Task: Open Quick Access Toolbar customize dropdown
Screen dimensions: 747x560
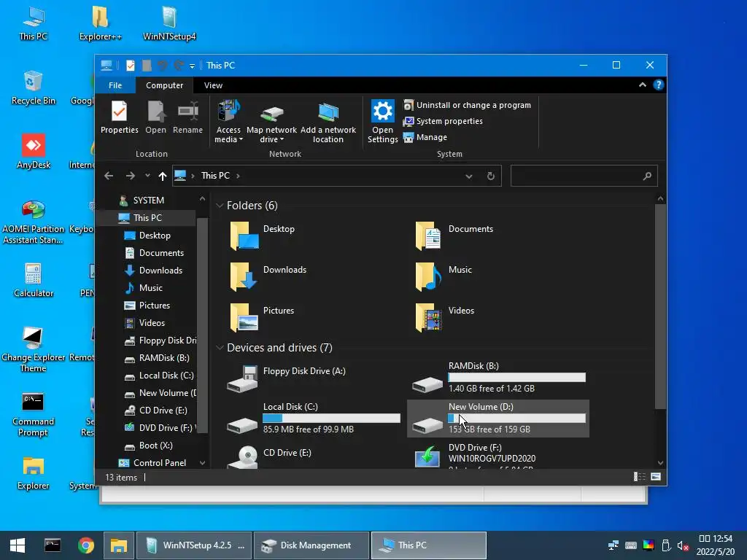Action: pos(192,66)
